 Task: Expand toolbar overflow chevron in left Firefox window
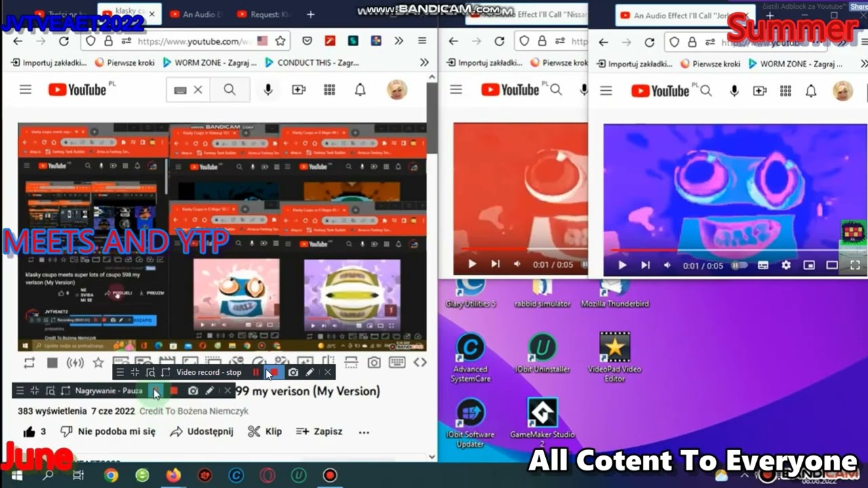tap(399, 41)
